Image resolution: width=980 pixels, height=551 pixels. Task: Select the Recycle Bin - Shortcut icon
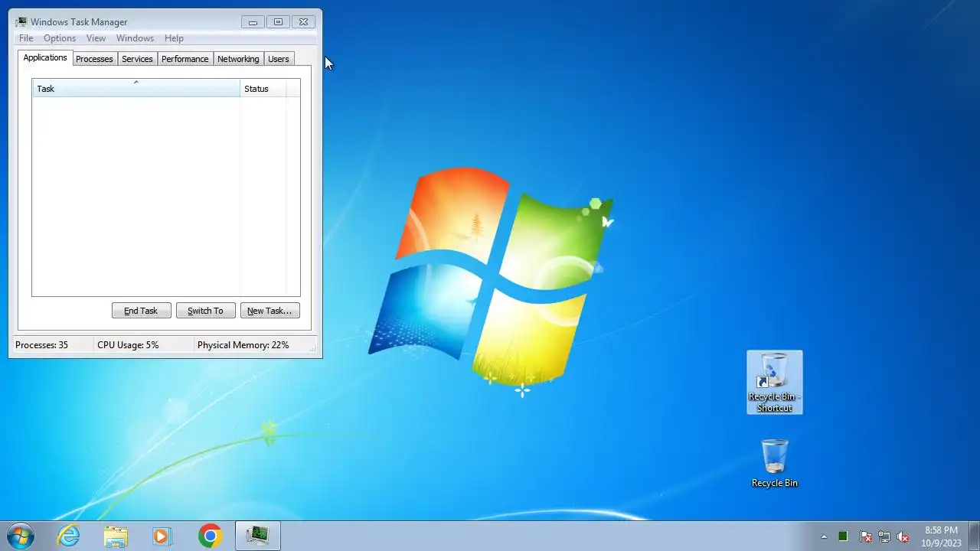coord(775,382)
